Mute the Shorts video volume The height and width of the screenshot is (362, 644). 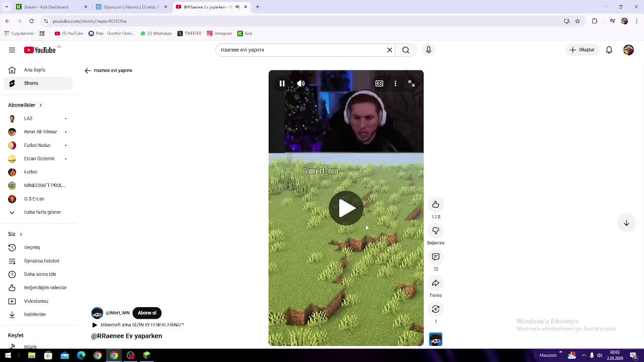tap(301, 83)
